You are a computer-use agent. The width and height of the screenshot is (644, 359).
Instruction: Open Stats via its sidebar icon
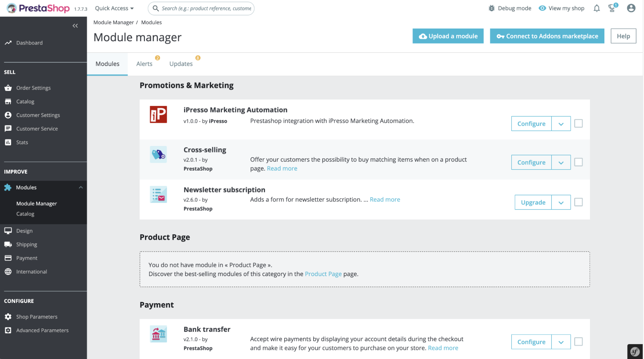(8, 142)
